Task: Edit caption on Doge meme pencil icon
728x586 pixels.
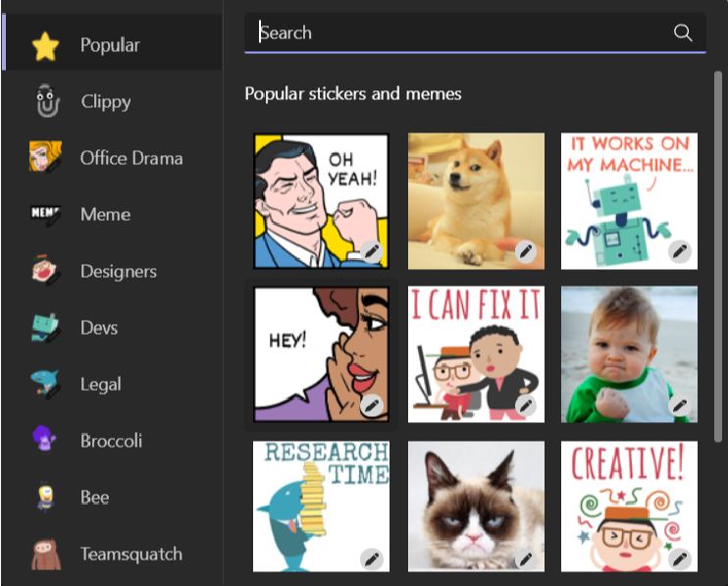Action: (526, 251)
